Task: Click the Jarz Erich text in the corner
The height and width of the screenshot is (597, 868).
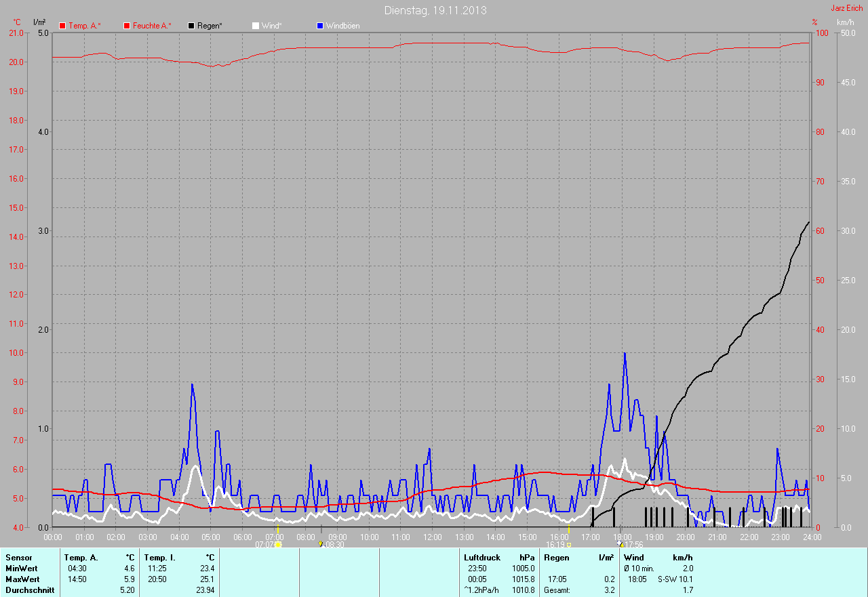Action: (846, 8)
